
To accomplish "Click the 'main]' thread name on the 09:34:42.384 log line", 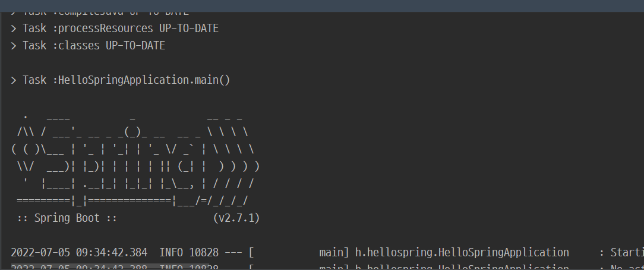I will pyautogui.click(x=334, y=252).
